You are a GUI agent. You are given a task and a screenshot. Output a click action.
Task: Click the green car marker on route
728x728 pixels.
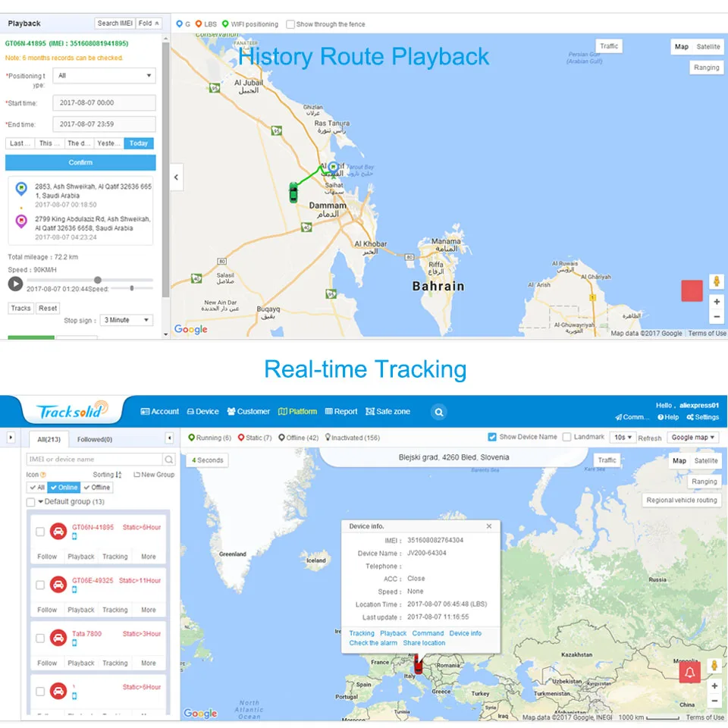(x=293, y=192)
